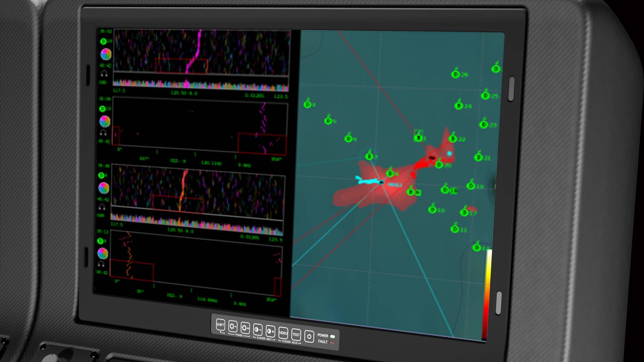Image resolution: width=644 pixels, height=362 pixels.
Task: Click the 117.5 frequency label of first channel
Action: (x=119, y=90)
